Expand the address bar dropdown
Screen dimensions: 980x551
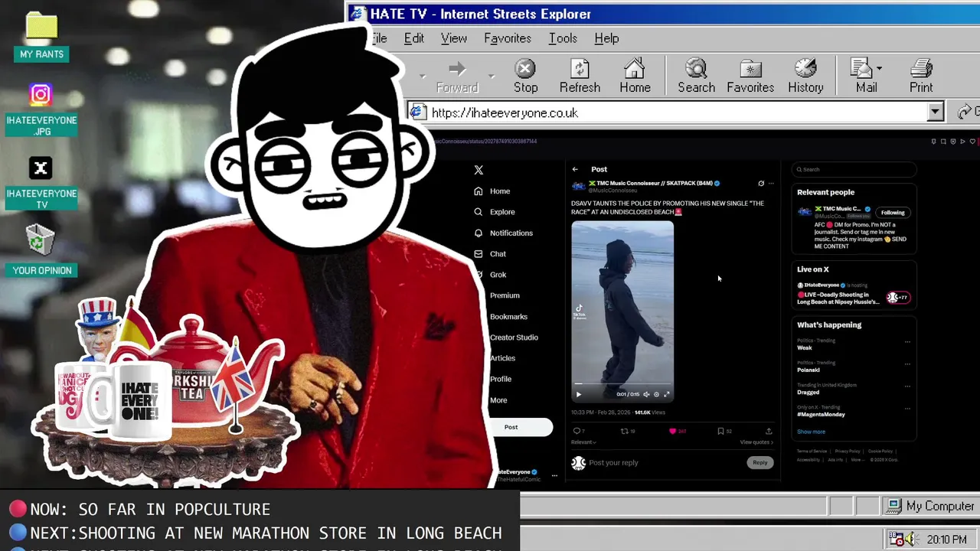pos(935,112)
